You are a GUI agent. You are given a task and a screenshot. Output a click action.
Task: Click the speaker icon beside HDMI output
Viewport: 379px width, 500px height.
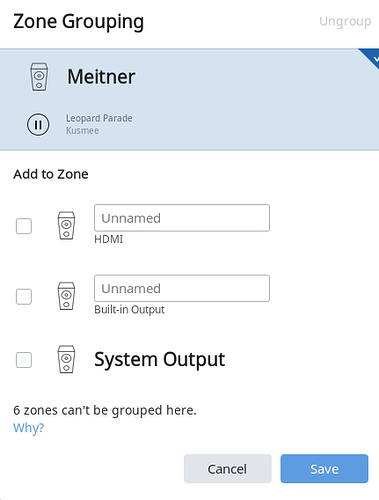(66, 226)
